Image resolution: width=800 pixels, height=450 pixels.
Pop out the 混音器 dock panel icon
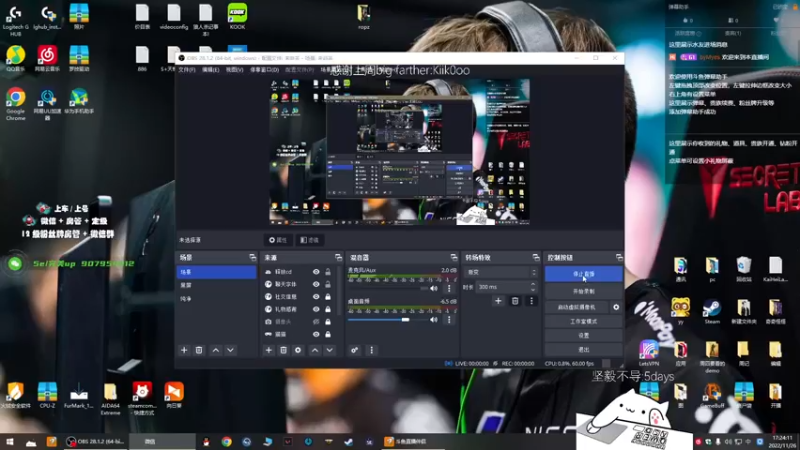click(454, 258)
